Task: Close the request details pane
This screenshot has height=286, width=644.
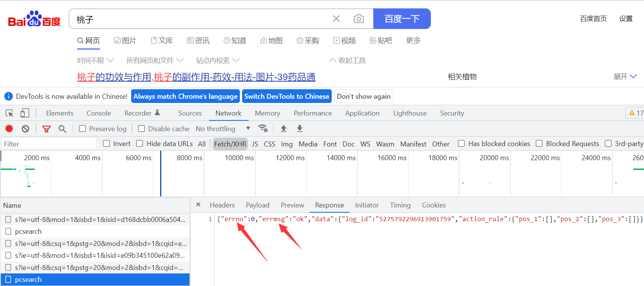Action: click(198, 205)
